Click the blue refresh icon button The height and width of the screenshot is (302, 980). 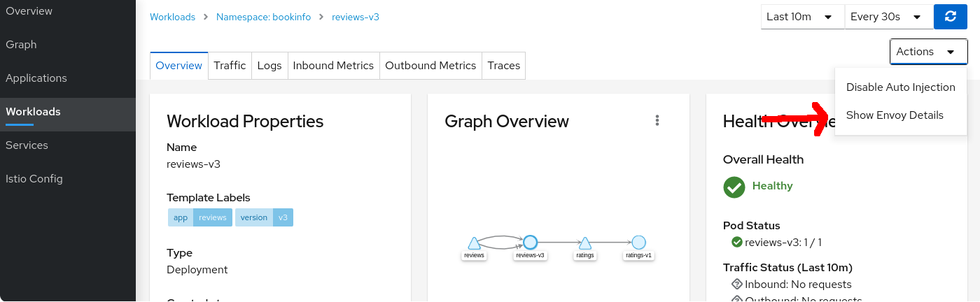pos(950,17)
